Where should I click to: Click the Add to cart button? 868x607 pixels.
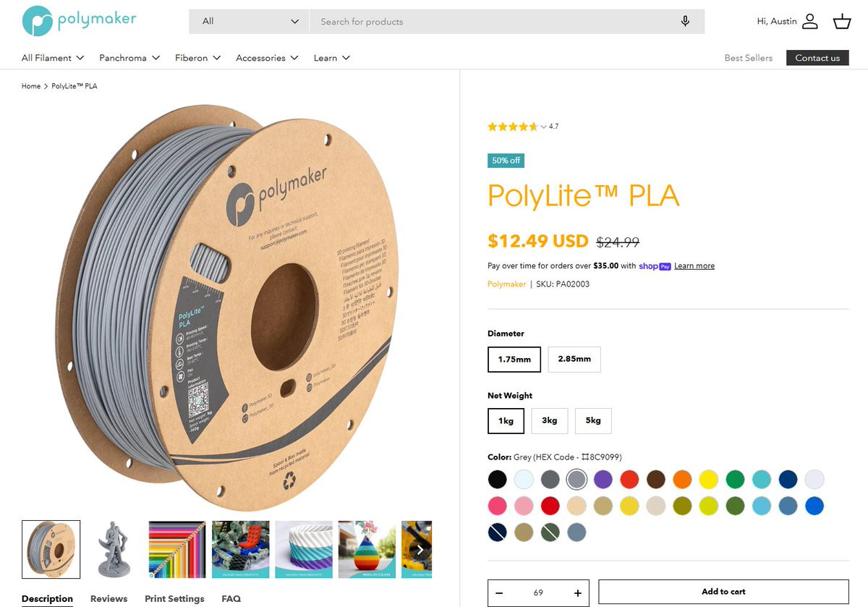tap(723, 592)
